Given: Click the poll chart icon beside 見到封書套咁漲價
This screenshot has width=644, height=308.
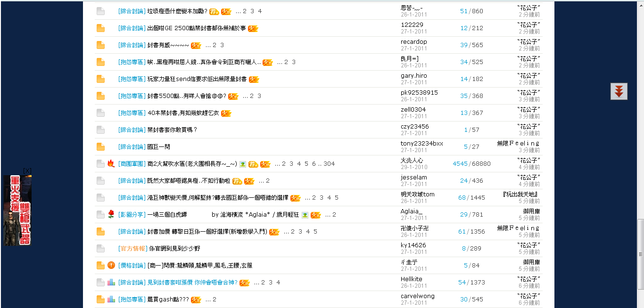Looking at the screenshot, I should pyautogui.click(x=111, y=282).
